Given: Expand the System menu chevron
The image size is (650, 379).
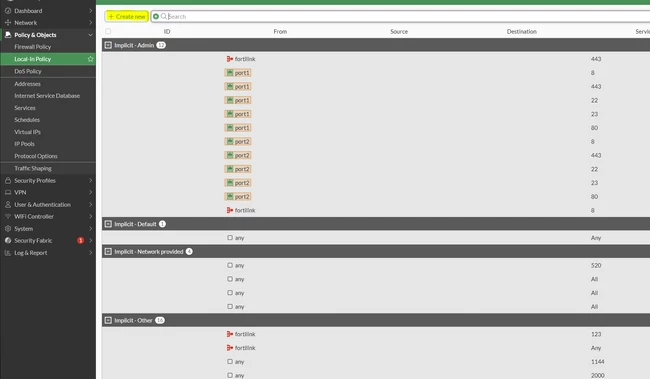Looking at the screenshot, I should (90, 228).
